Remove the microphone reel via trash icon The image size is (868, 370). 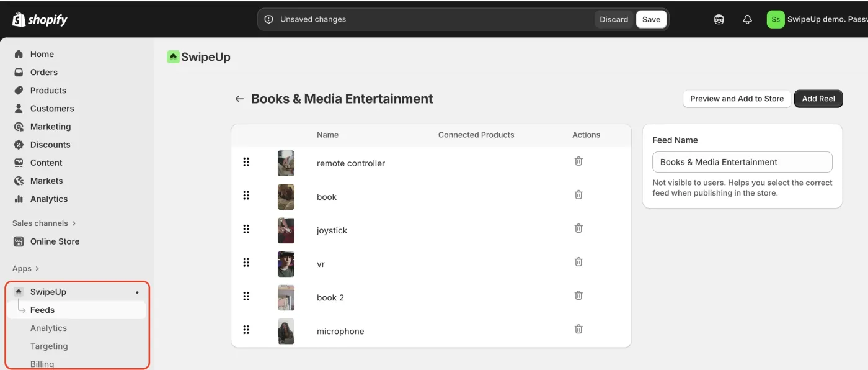(x=578, y=329)
